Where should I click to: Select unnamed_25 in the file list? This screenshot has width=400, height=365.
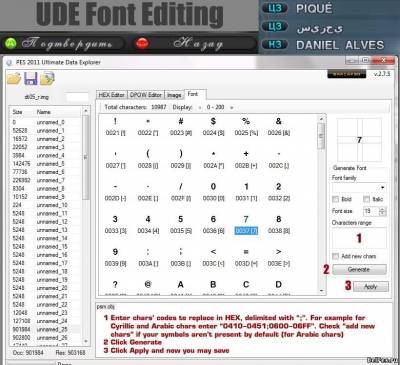point(52,329)
